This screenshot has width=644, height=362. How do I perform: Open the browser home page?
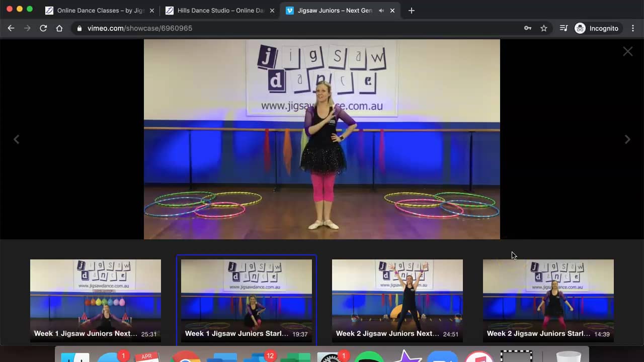tap(59, 28)
